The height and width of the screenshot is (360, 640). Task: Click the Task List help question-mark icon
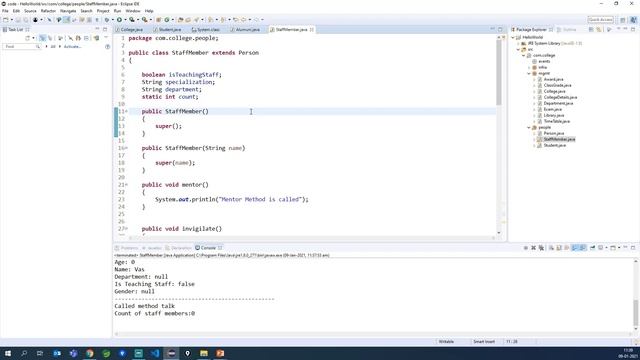[x=107, y=47]
